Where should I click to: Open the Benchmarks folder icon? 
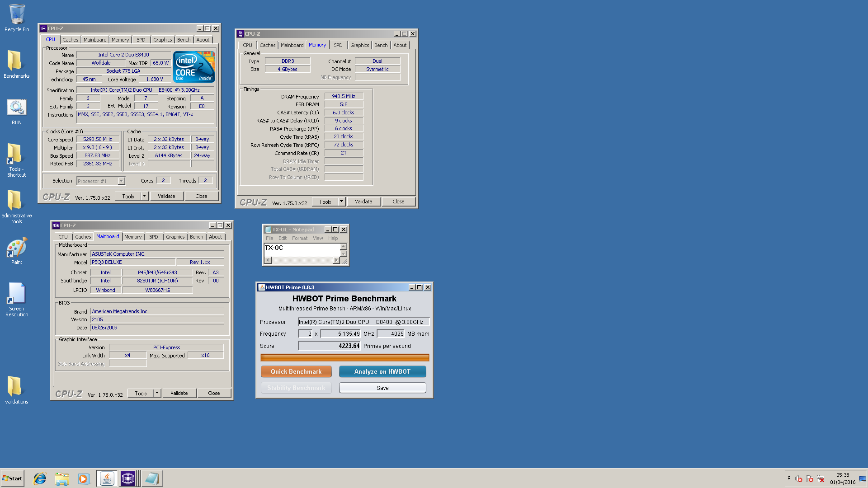[16, 64]
